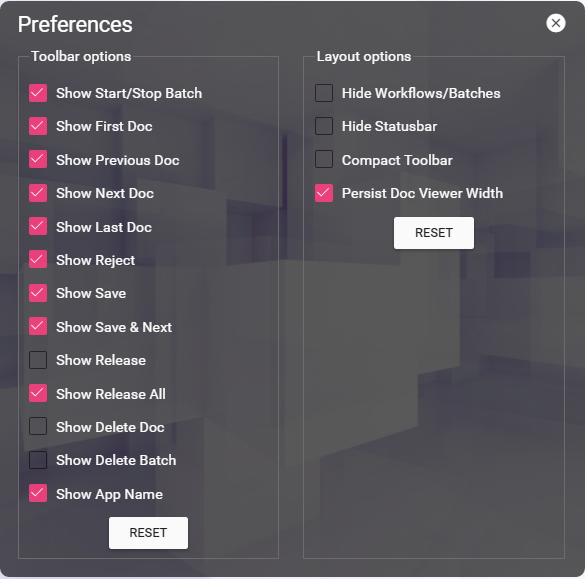
Task: Disable Show Release All option
Action: click(38, 393)
